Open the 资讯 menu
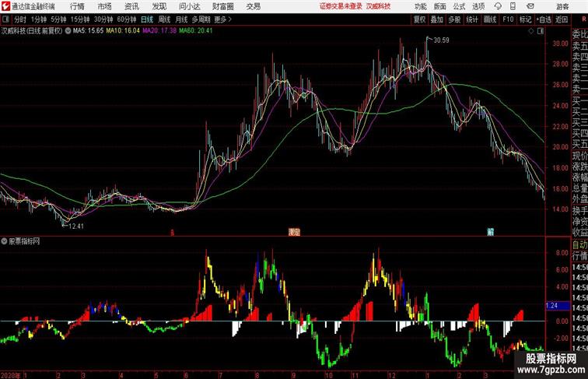588x379 pixels. (x=131, y=6)
